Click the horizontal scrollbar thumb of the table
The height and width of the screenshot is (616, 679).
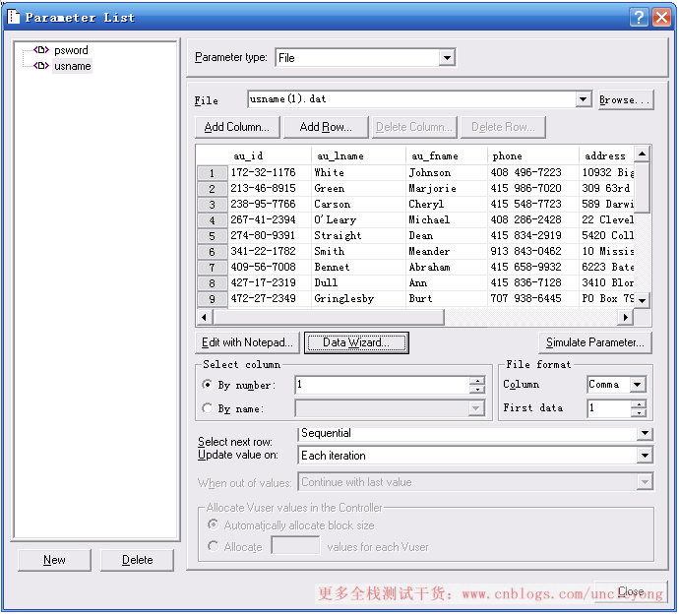click(x=329, y=317)
